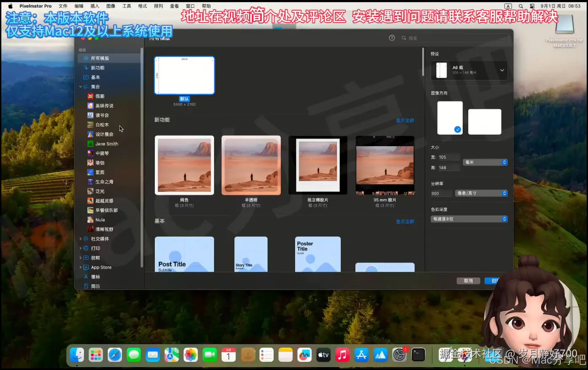This screenshot has width=588, height=370.
Task: Open the Nula template collection
Action: click(x=100, y=220)
